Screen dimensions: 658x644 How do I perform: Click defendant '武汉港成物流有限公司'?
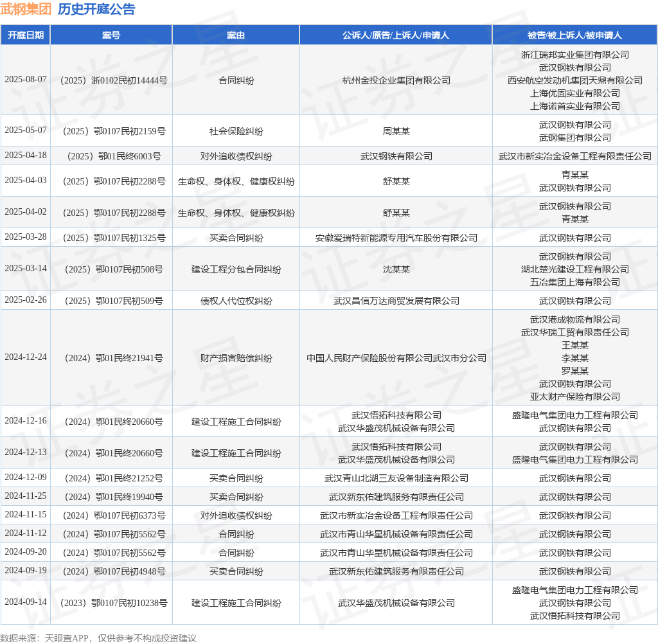click(575, 319)
